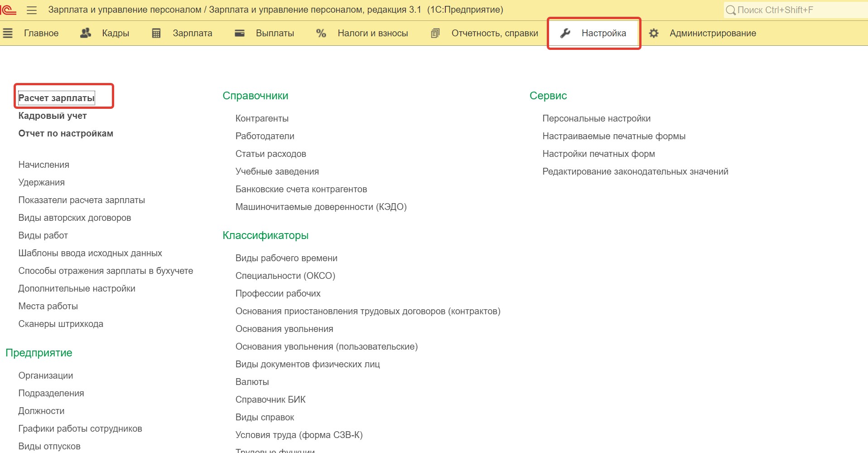Open Специальности (ОКСО) classifier
Viewport: 868px width, 453px height.
(285, 276)
